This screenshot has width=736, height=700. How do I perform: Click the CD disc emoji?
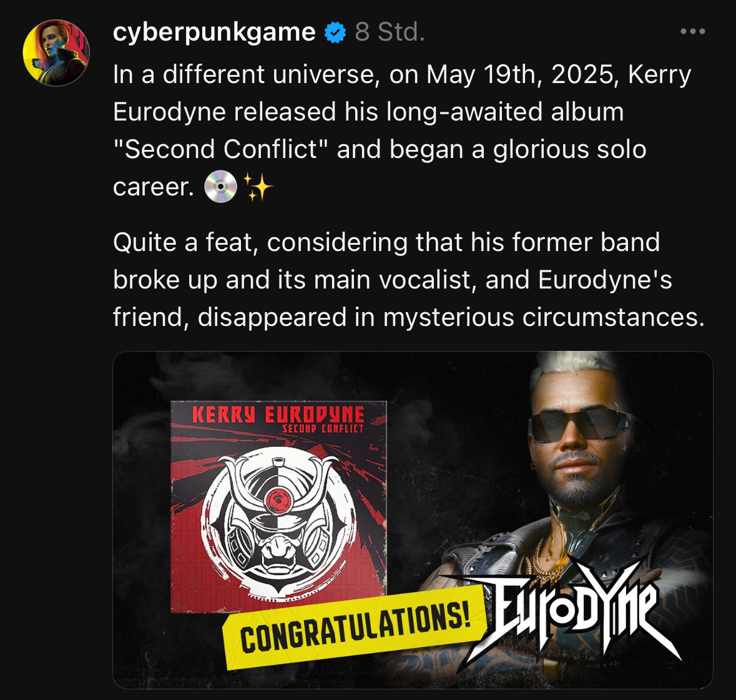220,186
